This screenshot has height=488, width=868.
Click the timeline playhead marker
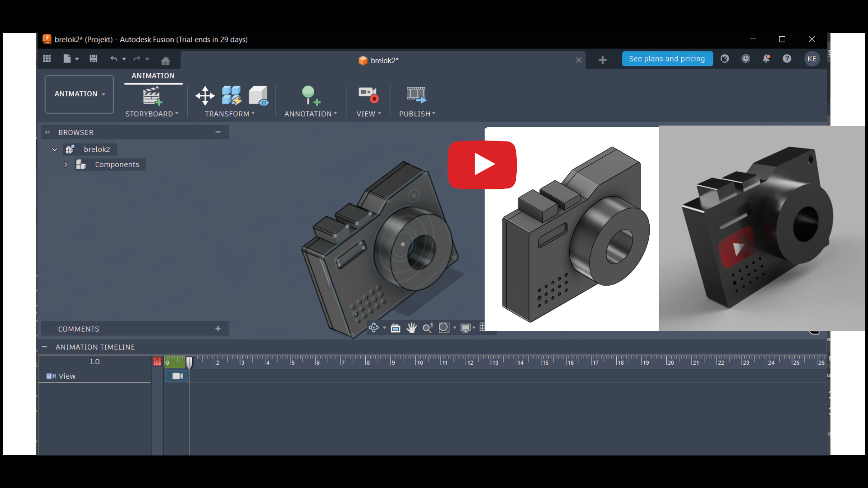pyautogui.click(x=189, y=362)
